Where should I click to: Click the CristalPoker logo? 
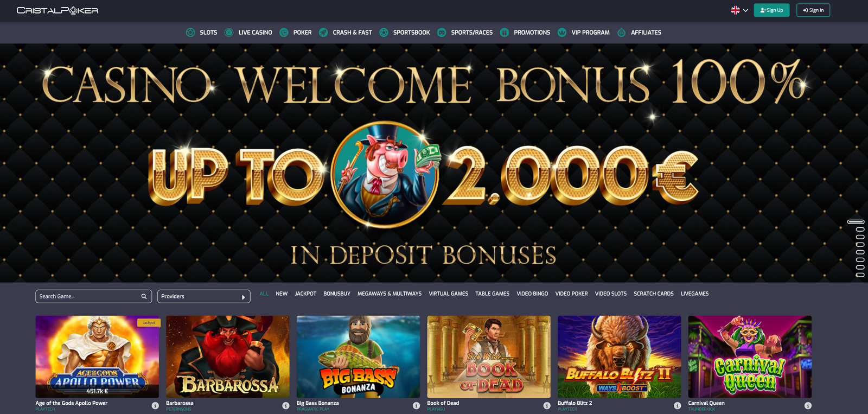point(58,10)
